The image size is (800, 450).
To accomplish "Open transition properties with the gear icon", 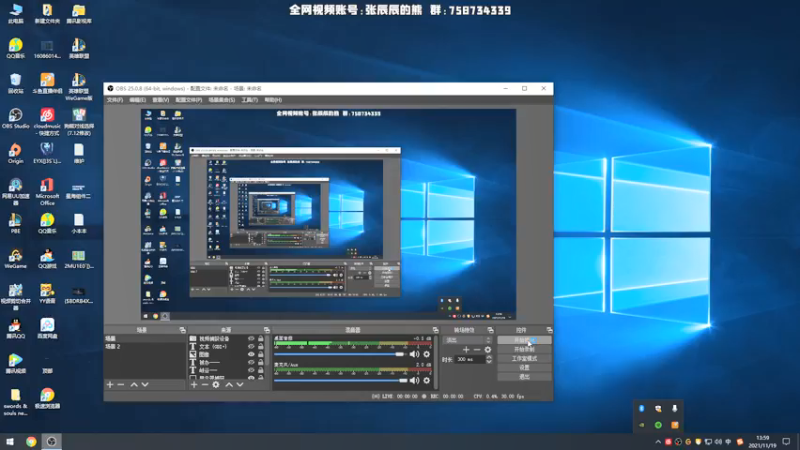I will (x=488, y=349).
